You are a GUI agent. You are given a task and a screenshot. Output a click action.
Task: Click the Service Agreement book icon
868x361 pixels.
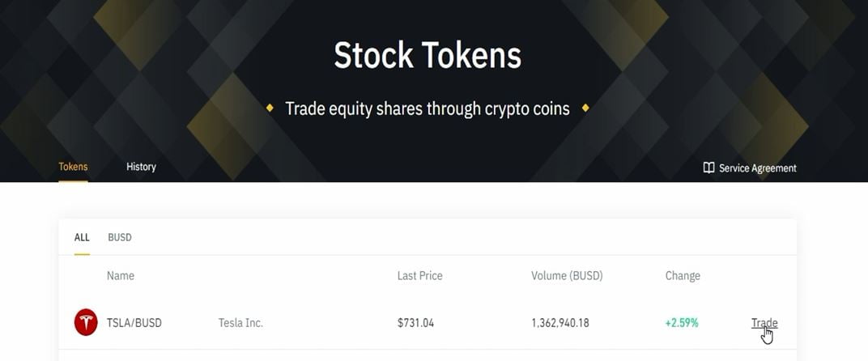pyautogui.click(x=708, y=168)
